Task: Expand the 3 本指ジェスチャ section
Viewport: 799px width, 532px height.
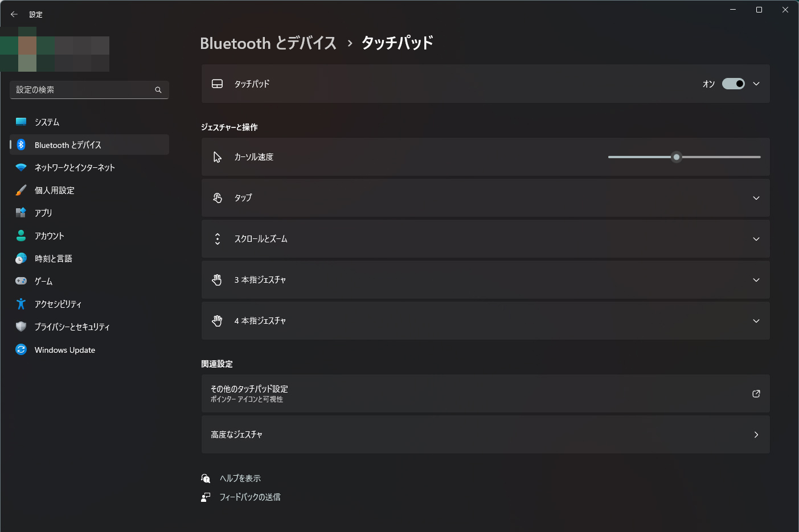Action: click(485, 280)
